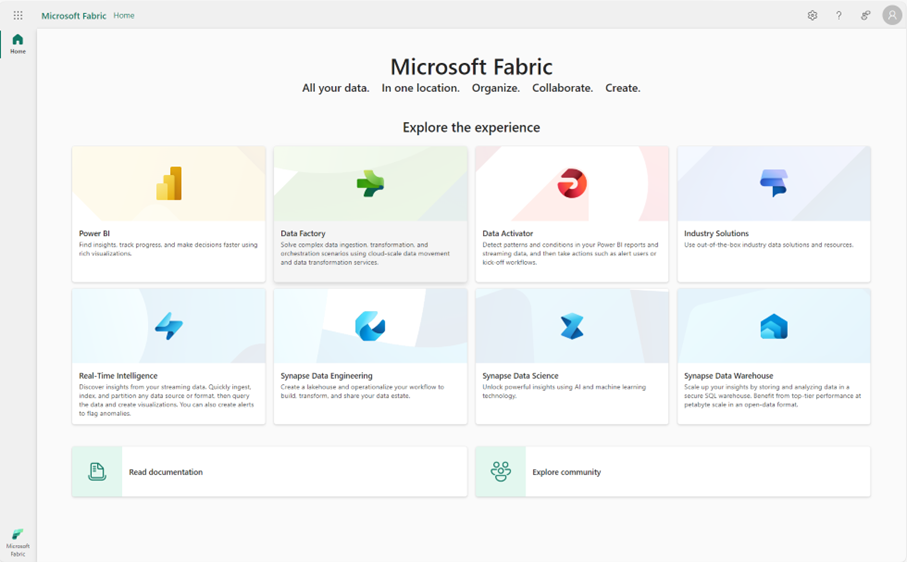Open the Read documentation link
907x562 pixels.
[x=166, y=472]
